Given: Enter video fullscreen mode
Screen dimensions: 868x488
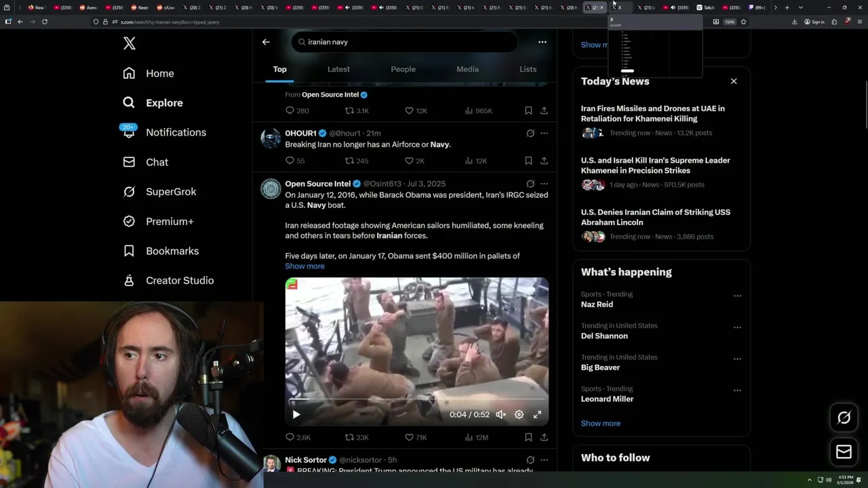Looking at the screenshot, I should (x=537, y=414).
